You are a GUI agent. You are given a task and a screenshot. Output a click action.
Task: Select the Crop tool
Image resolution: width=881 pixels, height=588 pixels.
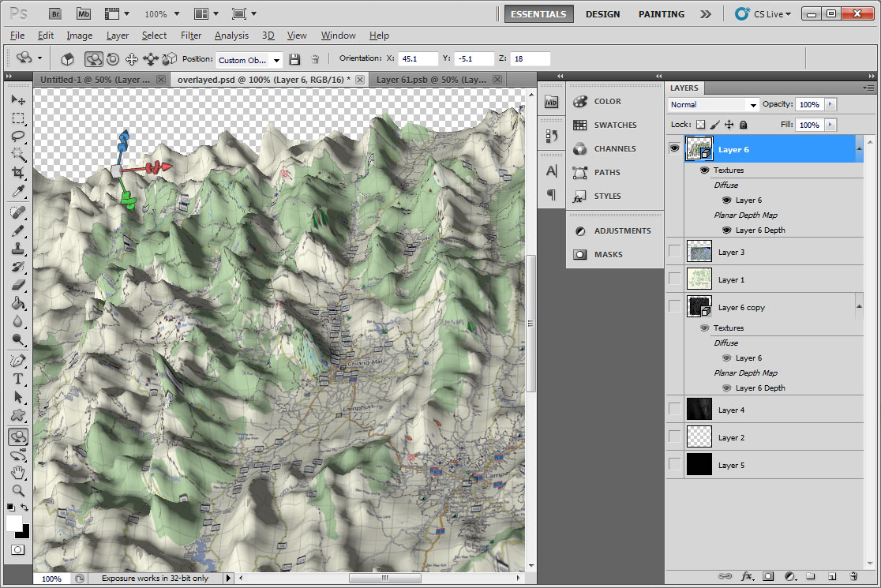(18, 173)
